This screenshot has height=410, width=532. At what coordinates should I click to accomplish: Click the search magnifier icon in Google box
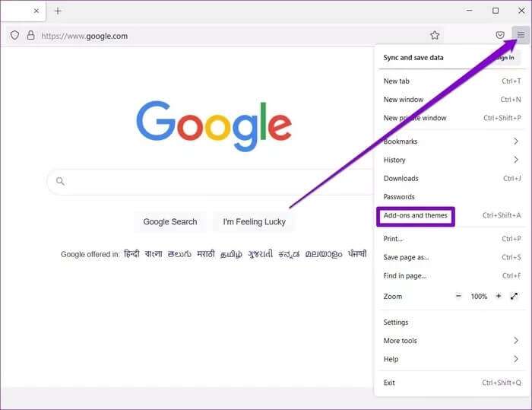(60, 181)
